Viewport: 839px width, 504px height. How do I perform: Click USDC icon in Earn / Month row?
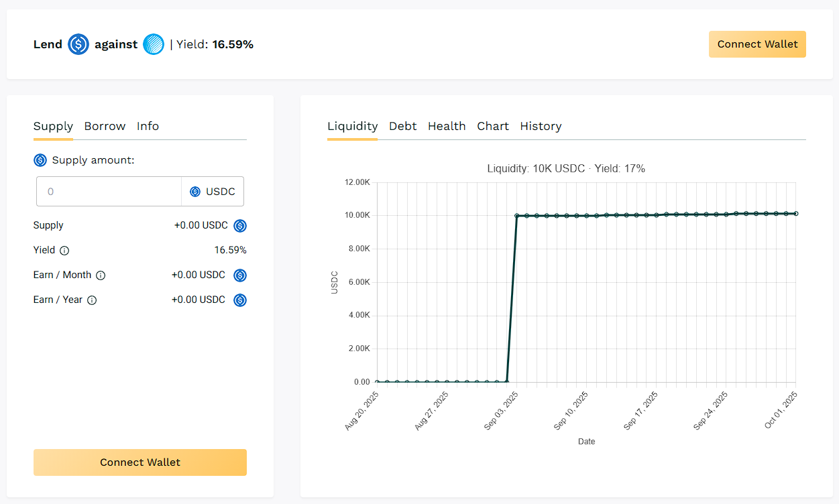point(240,275)
